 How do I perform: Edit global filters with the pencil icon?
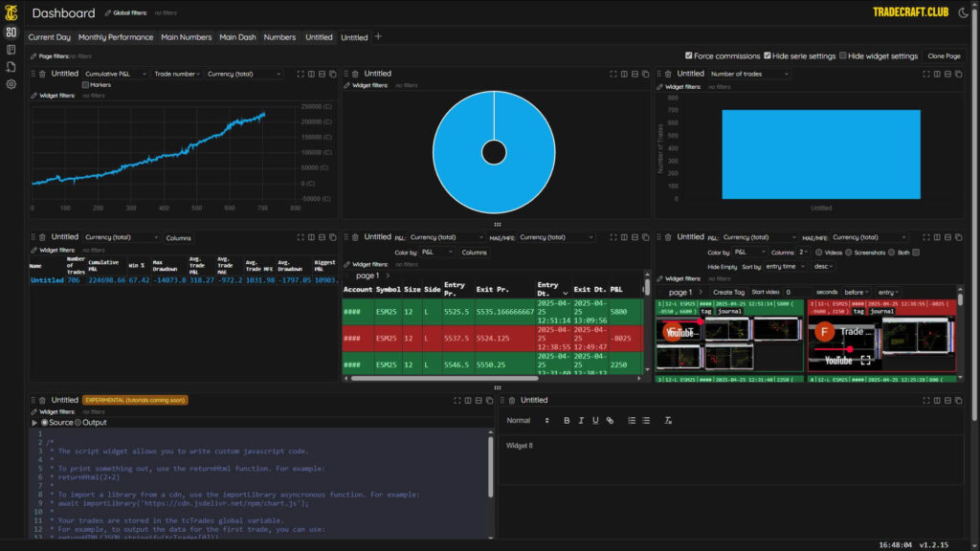tap(108, 12)
